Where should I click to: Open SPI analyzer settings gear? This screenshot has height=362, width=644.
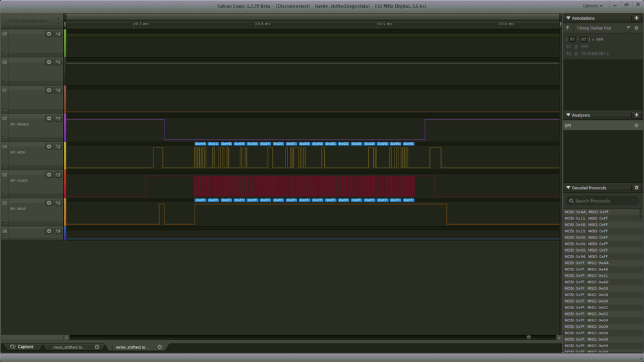pos(636,126)
